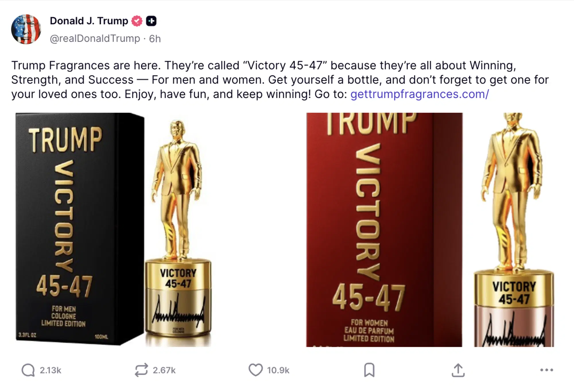This screenshot has height=392, width=574.
Task: View the 2.67k reposts count
Action: point(164,370)
